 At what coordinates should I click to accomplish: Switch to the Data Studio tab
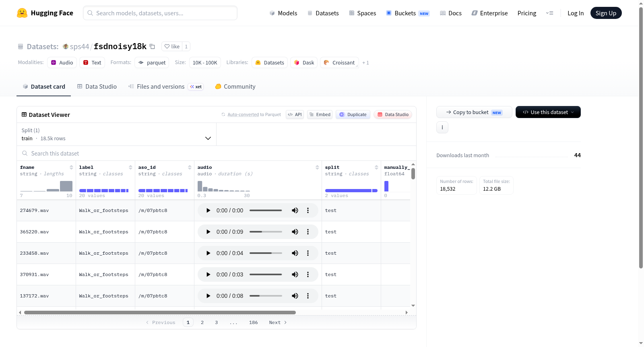tap(97, 87)
